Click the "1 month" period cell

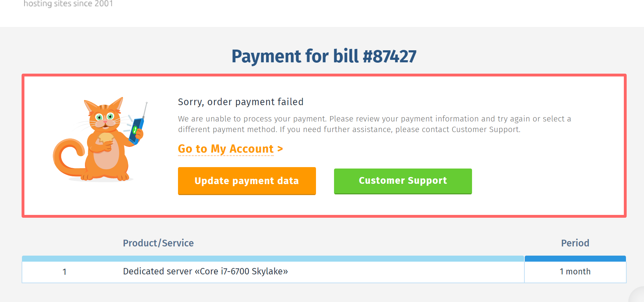point(575,272)
